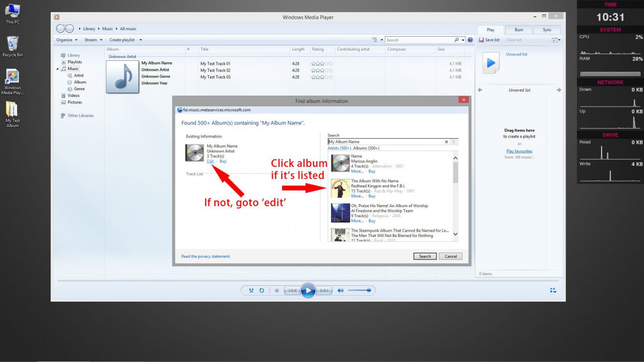Select The Album With No Name cover
644x362 pixels.
[340, 188]
